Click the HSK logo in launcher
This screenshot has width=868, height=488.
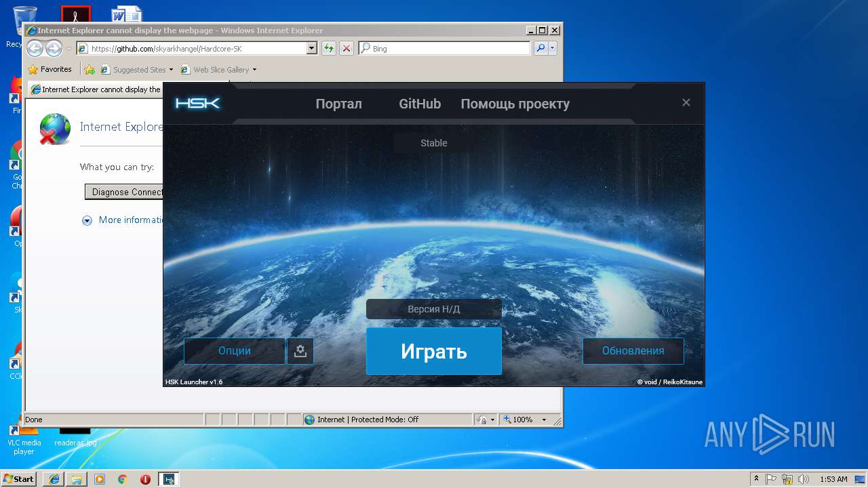[x=197, y=104]
